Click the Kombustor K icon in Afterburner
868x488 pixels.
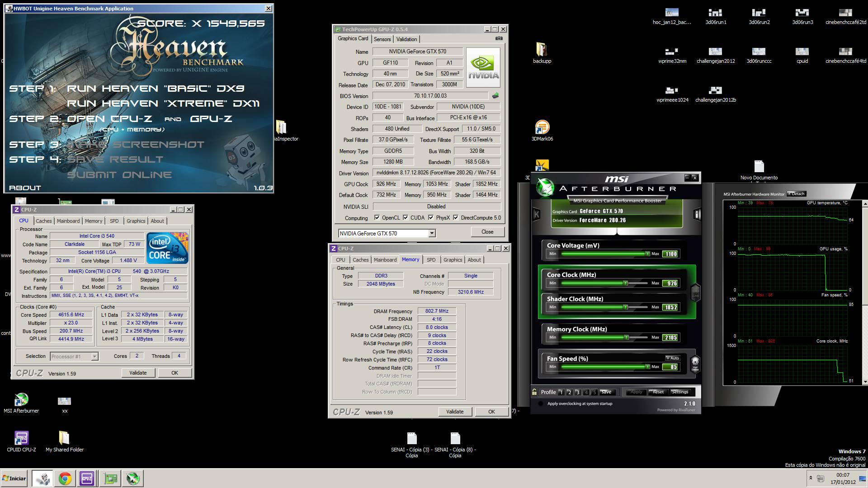click(x=537, y=214)
